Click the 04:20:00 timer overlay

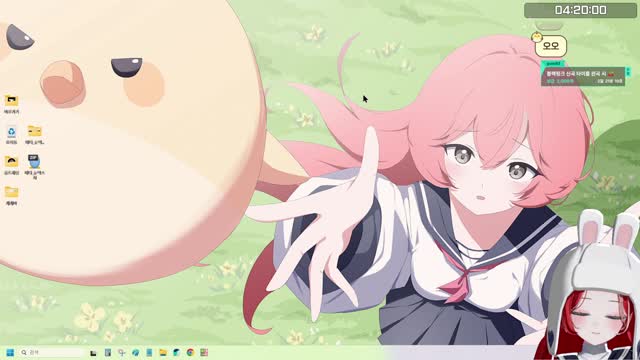[580, 10]
